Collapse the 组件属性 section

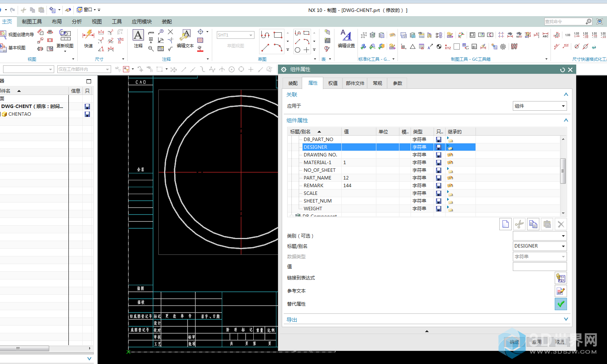[x=566, y=120]
